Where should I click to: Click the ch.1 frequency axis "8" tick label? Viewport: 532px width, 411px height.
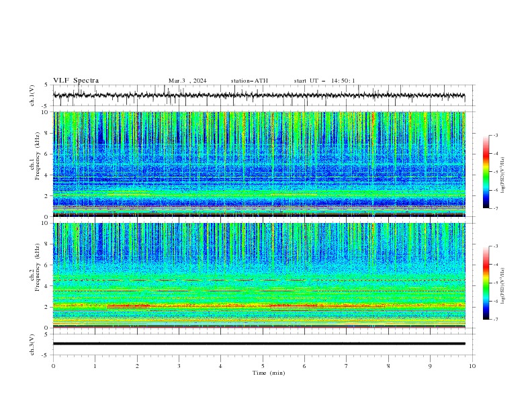click(x=46, y=133)
